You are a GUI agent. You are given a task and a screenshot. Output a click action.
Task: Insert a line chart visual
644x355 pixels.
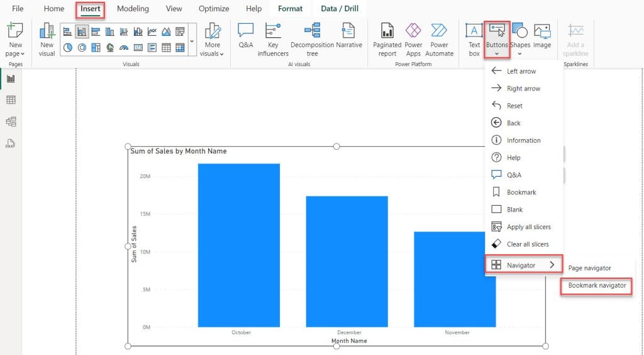(152, 31)
